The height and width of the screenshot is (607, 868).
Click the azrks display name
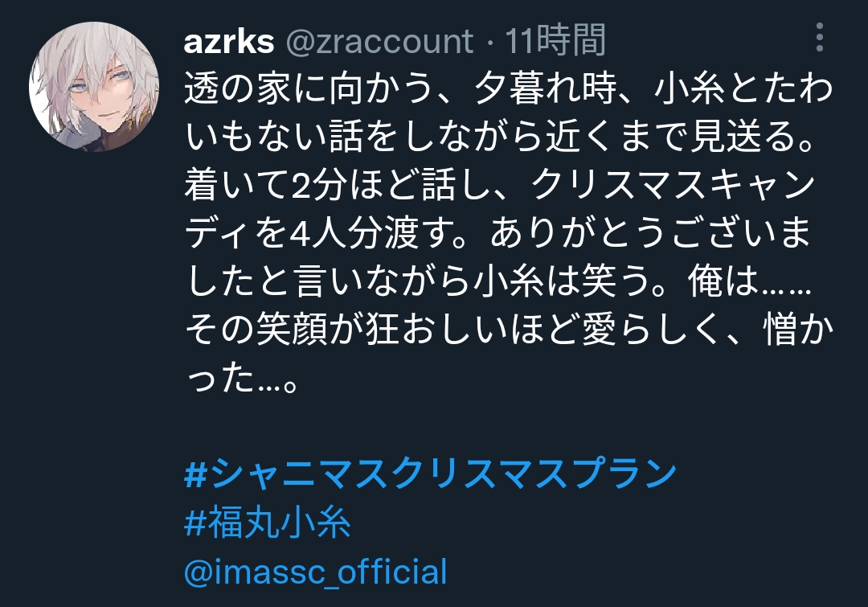tap(228, 42)
